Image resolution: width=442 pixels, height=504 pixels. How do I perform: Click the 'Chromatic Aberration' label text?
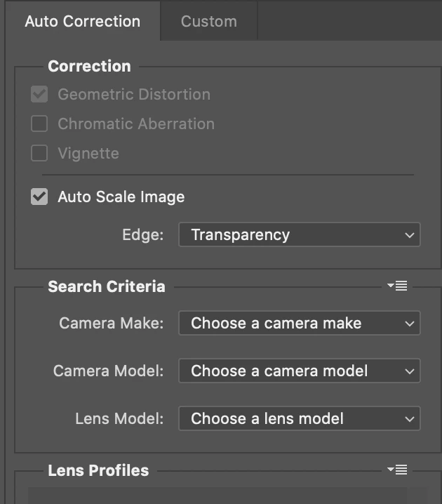coord(136,124)
